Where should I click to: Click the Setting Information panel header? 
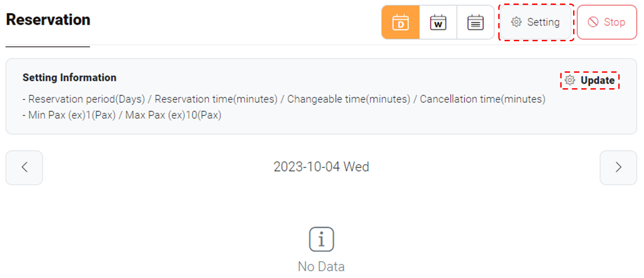[x=69, y=78]
